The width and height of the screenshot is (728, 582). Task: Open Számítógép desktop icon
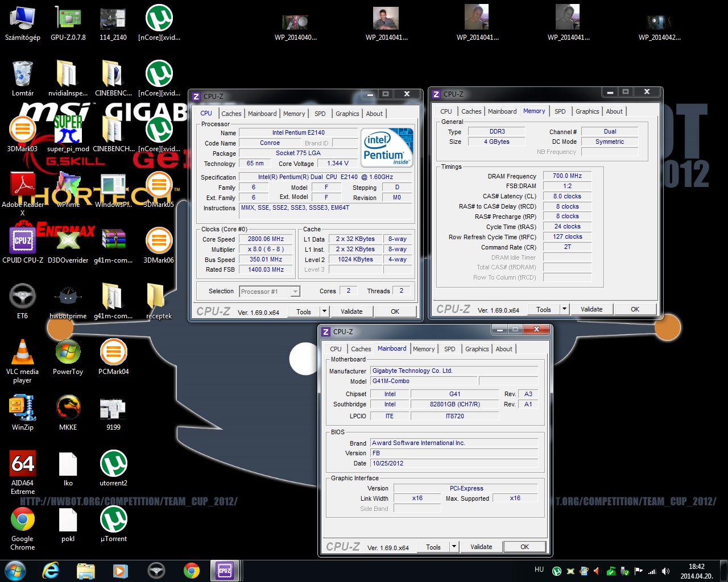(22, 23)
